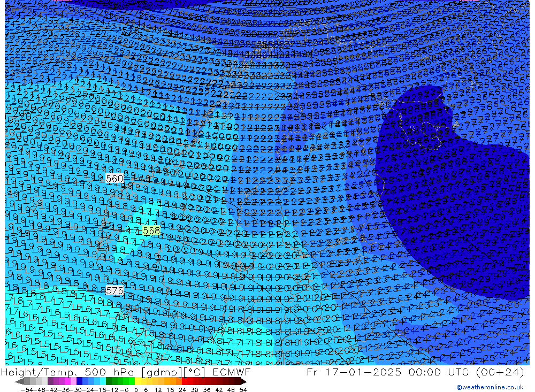Click the '00:00 UTC' time text
Screen dimensions: 535x392
[439, 372]
